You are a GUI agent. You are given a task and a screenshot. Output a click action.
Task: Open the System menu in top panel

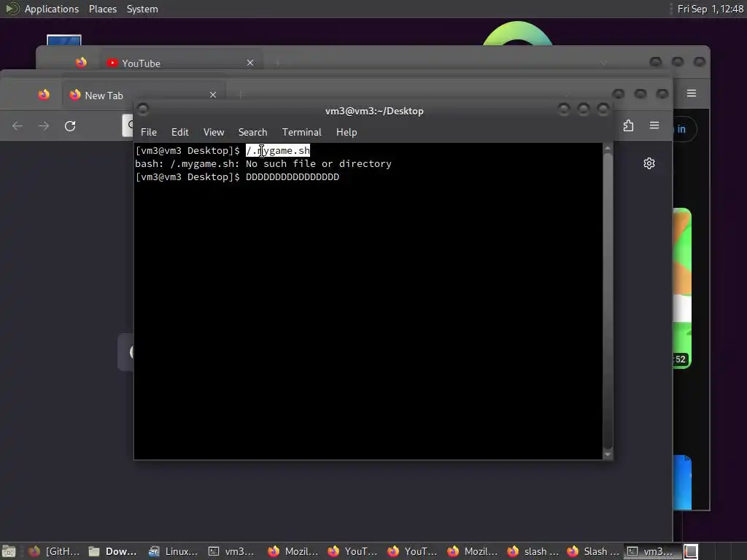(x=142, y=9)
